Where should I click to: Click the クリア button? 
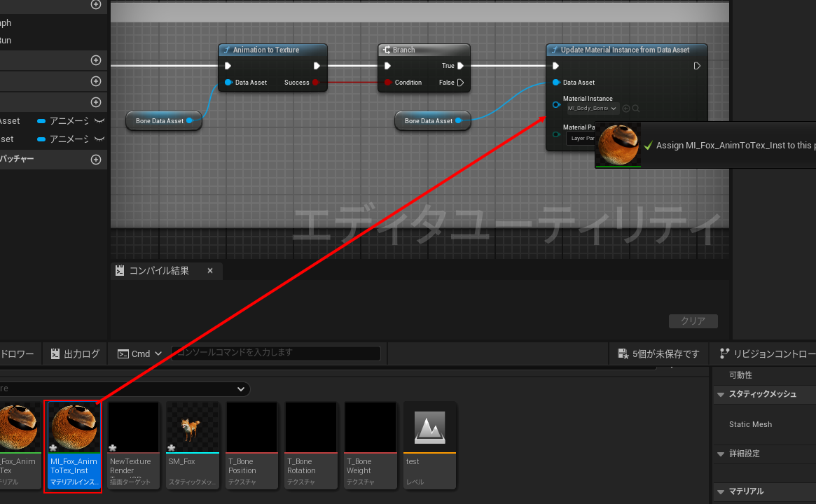pyautogui.click(x=693, y=321)
